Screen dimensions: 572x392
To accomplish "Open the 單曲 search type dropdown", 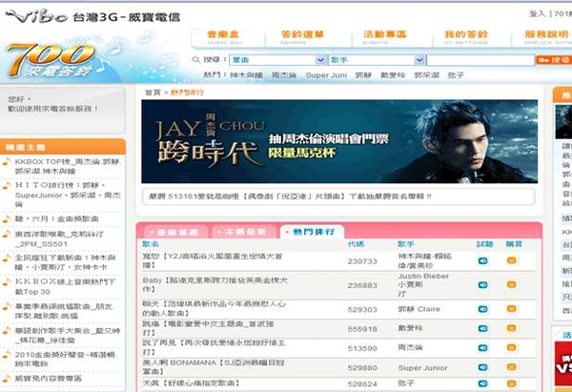I will click(277, 60).
